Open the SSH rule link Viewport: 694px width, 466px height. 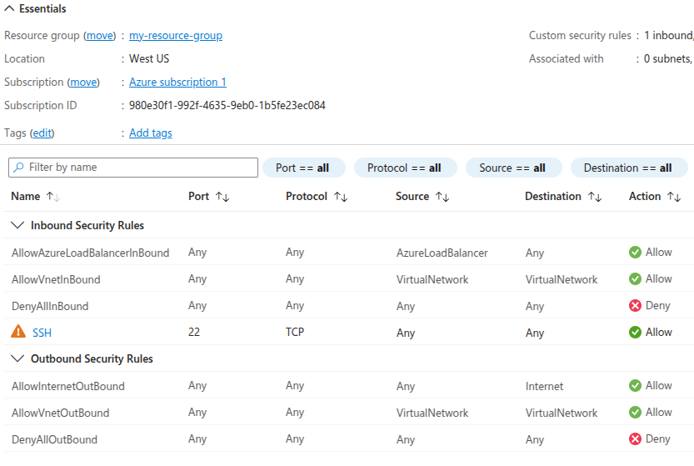42,333
